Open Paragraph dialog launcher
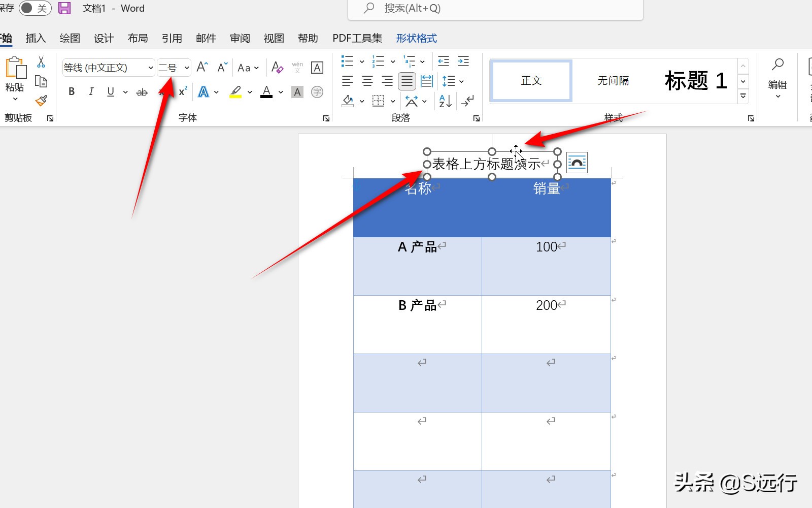The height and width of the screenshot is (508, 812). point(477,118)
